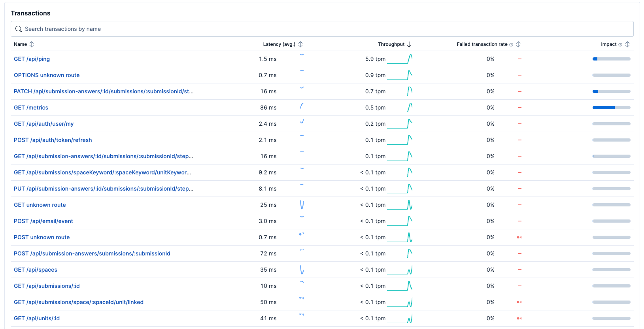Click the 35 ms latency value
Image resolution: width=644 pixels, height=329 pixels.
pyautogui.click(x=268, y=270)
